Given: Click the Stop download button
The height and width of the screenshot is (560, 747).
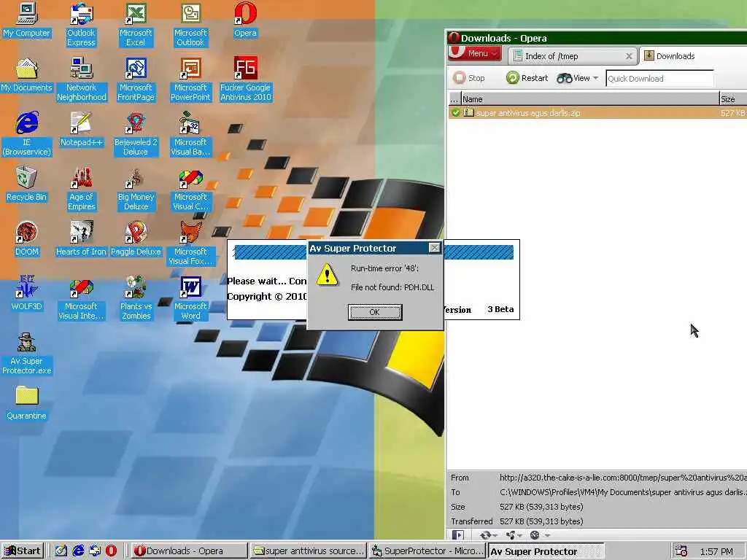Looking at the screenshot, I should coord(469,78).
